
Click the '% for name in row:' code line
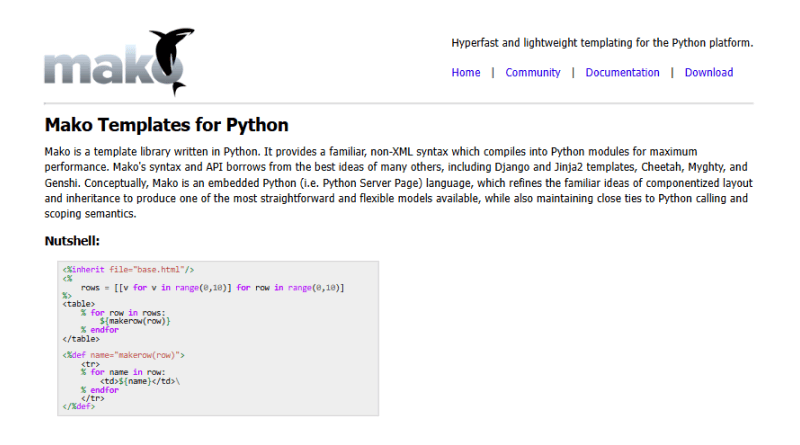tap(123, 372)
